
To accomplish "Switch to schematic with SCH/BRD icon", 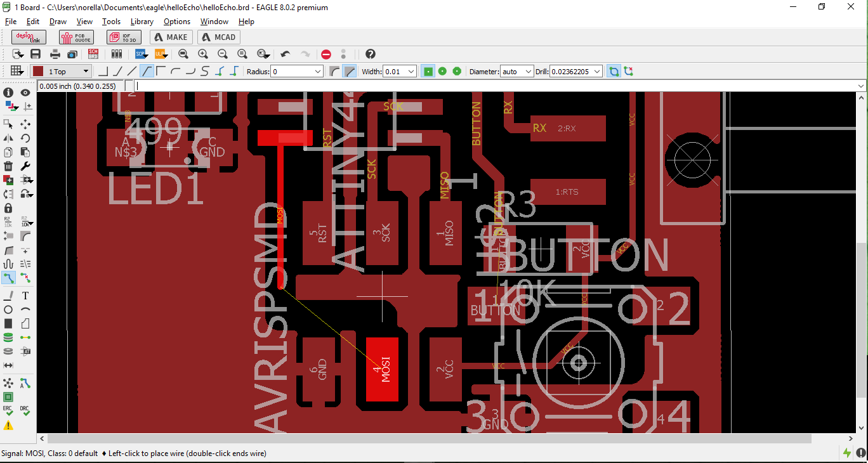I will pos(93,55).
